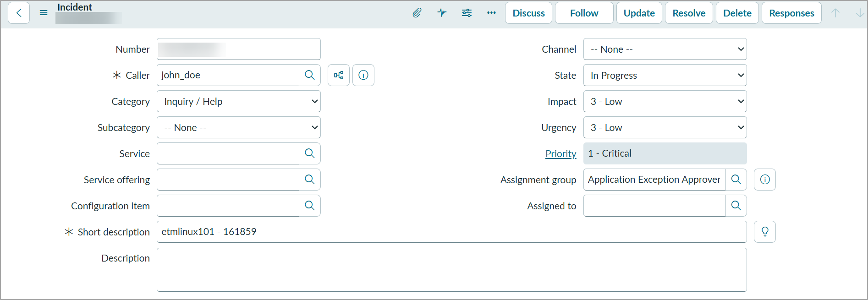Look up an Assignment group record
This screenshot has height=300, width=868.
click(x=736, y=180)
